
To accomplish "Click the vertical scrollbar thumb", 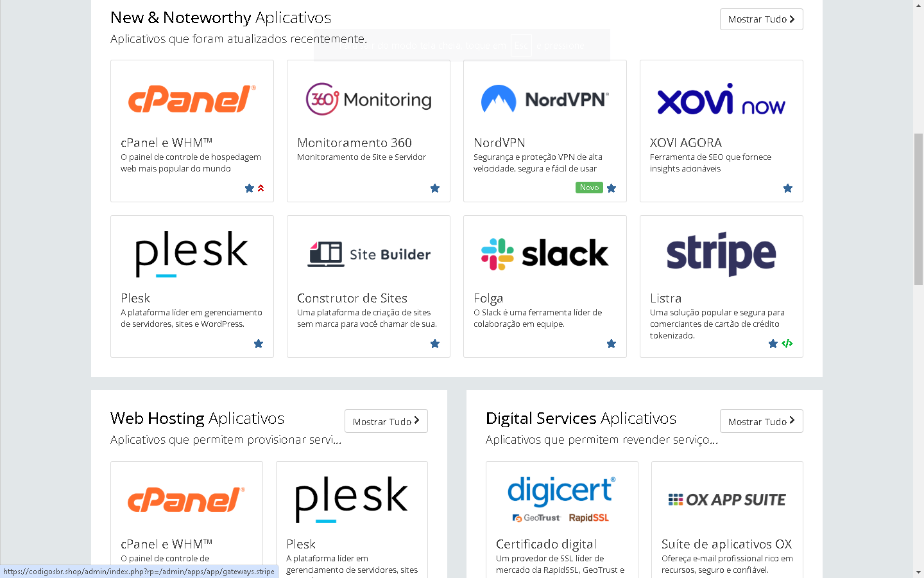I will (x=918, y=209).
